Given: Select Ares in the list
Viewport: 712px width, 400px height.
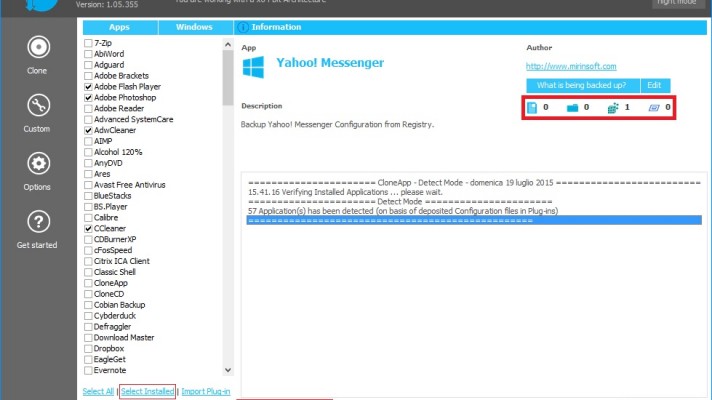Looking at the screenshot, I should point(102,174).
